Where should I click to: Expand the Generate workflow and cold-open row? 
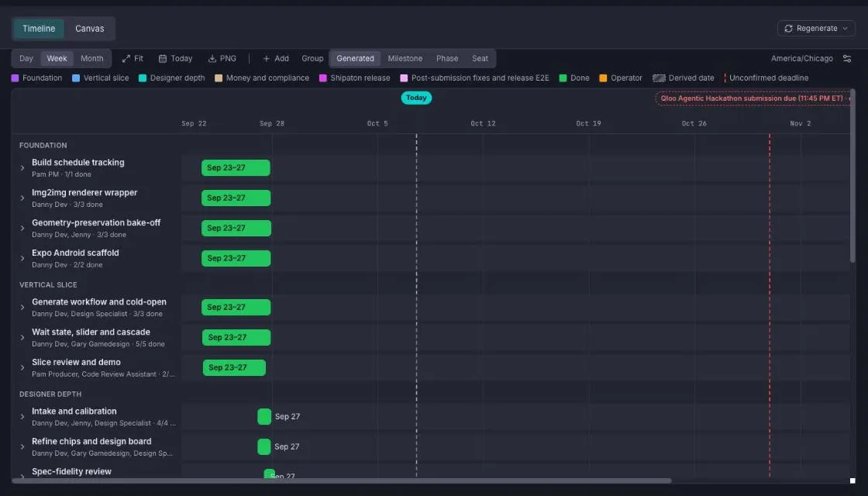[x=22, y=307]
